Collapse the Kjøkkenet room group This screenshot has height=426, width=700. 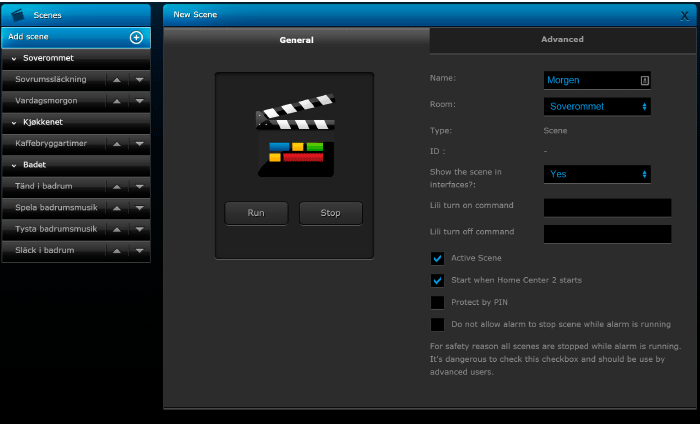(x=15, y=122)
